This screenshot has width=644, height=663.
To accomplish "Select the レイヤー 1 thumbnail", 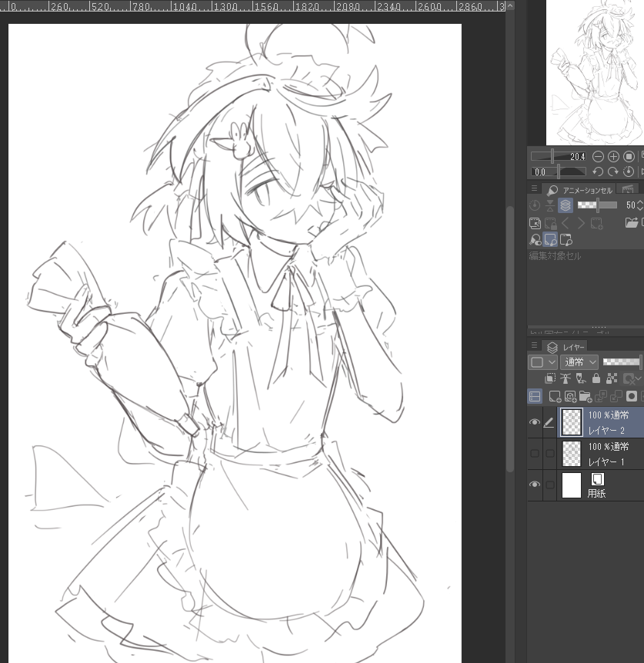I will click(x=572, y=453).
